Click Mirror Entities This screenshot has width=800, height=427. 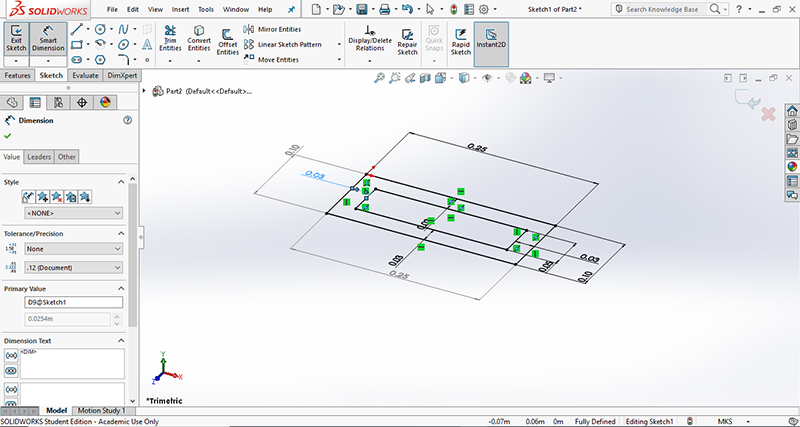point(272,29)
